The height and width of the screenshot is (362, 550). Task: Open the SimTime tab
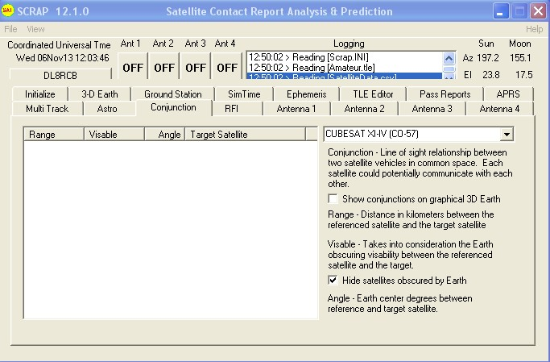(x=244, y=94)
